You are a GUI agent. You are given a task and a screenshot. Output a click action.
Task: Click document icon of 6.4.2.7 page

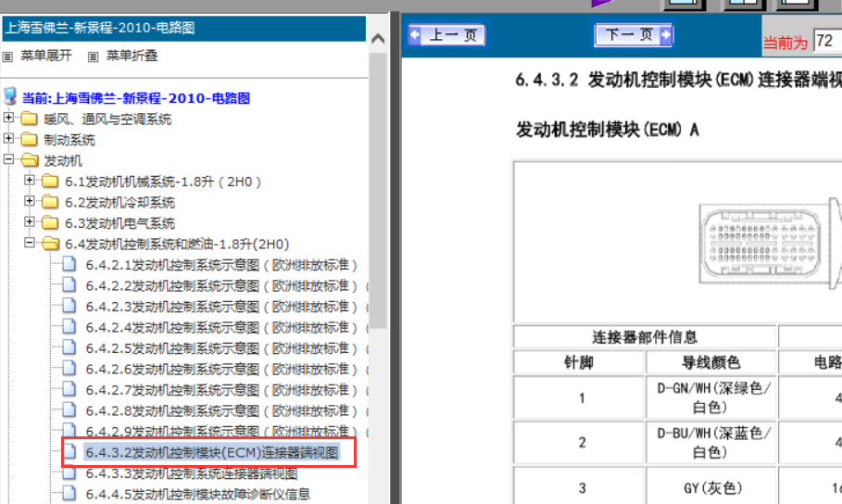pyautogui.click(x=69, y=389)
